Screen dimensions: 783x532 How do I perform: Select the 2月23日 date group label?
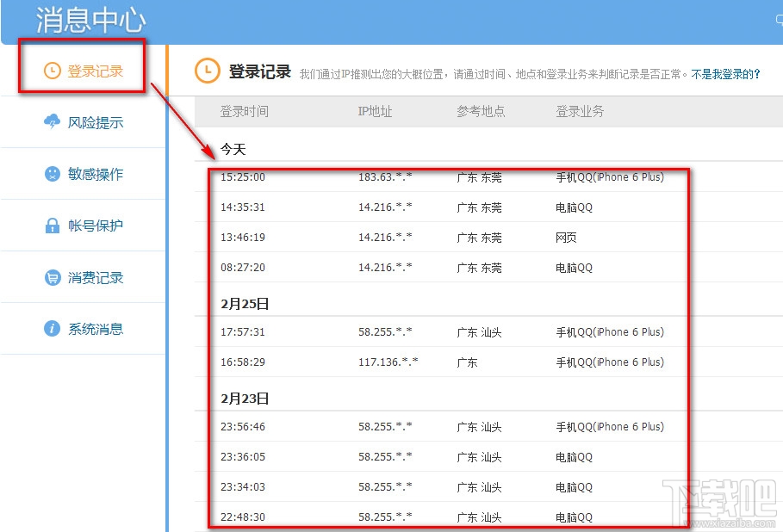click(x=245, y=399)
